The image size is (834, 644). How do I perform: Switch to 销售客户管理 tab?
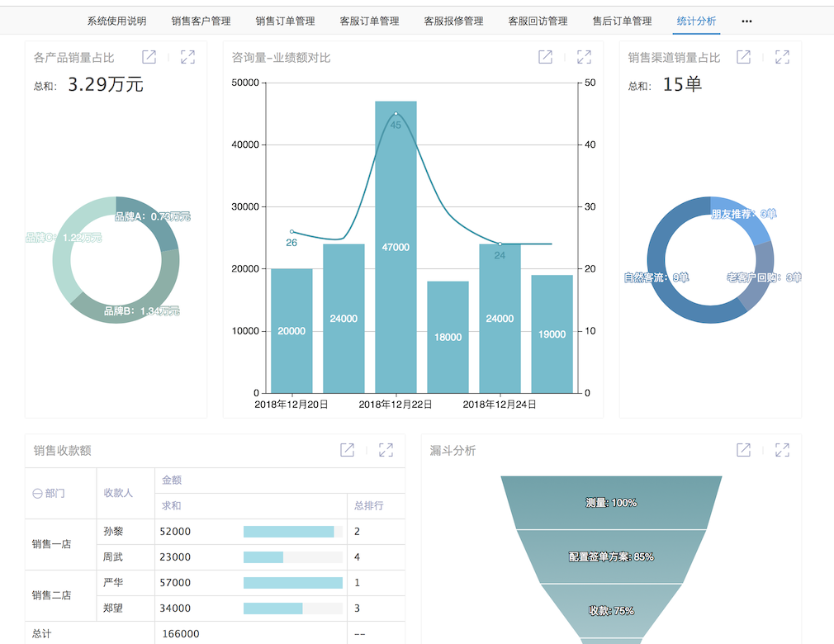tap(201, 21)
